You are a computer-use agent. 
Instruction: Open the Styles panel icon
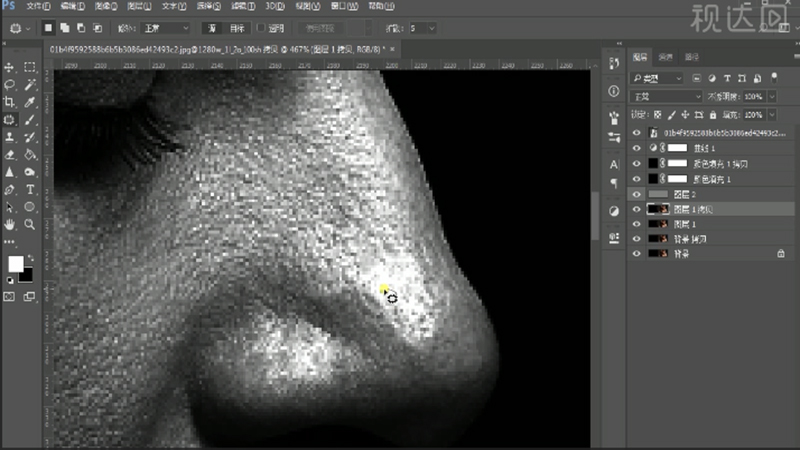[614, 238]
